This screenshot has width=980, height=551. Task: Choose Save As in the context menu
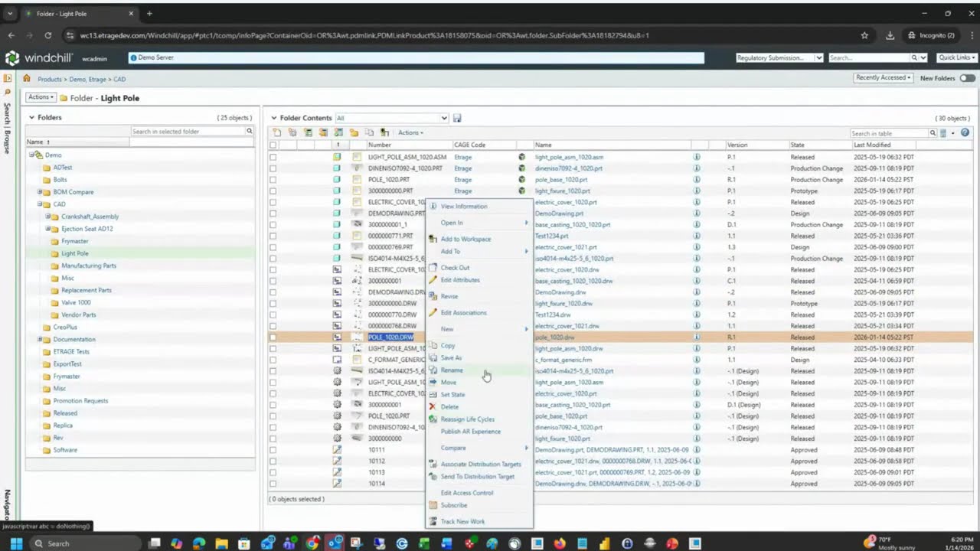[451, 358]
